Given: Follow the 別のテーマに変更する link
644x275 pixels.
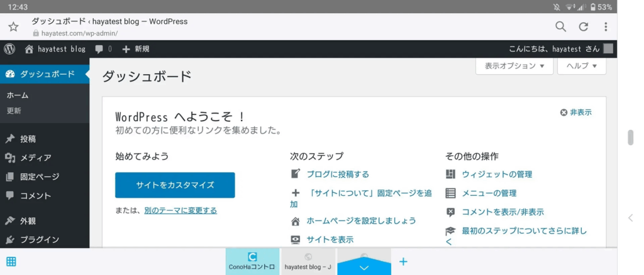Looking at the screenshot, I should click(x=180, y=210).
